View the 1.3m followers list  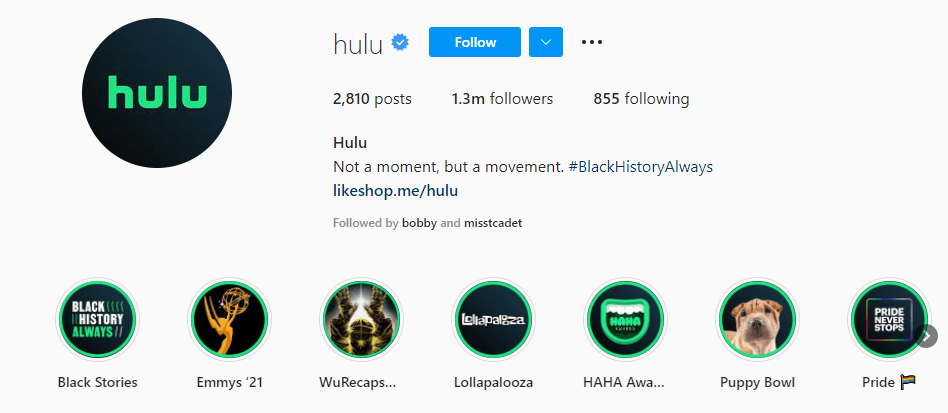(502, 99)
